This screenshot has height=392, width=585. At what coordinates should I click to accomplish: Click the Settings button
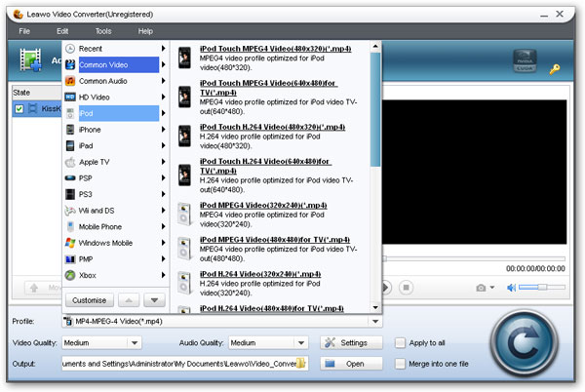[351, 342]
